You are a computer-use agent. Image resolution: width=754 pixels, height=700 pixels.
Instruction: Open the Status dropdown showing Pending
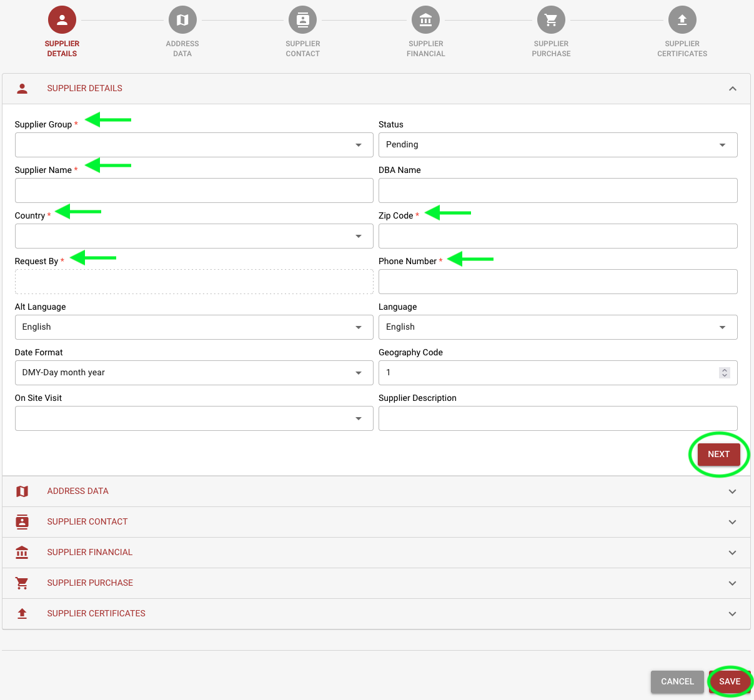point(557,145)
